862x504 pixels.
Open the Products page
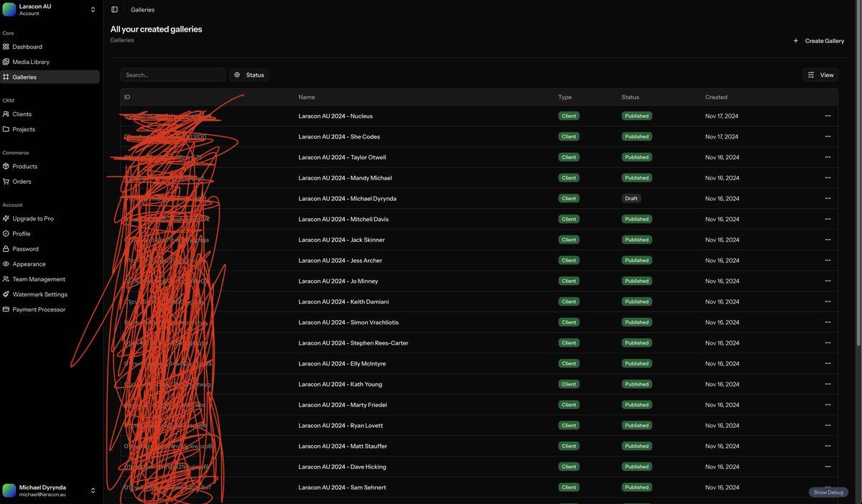point(50,167)
